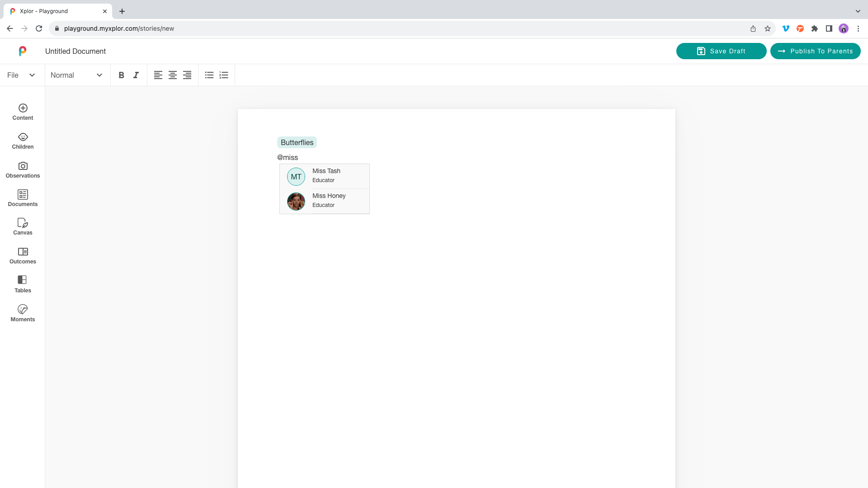Open the Documents sidebar panel
The image size is (868, 488).
point(23,198)
